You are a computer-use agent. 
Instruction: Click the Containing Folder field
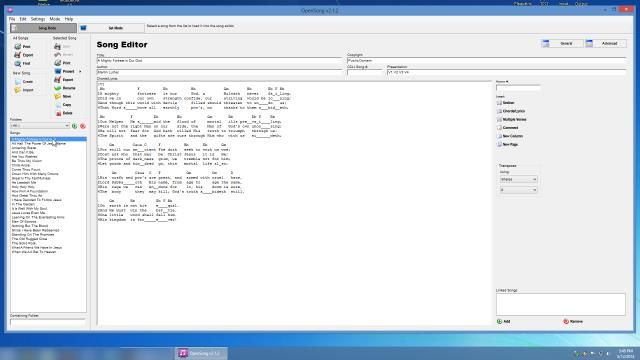coord(47,322)
